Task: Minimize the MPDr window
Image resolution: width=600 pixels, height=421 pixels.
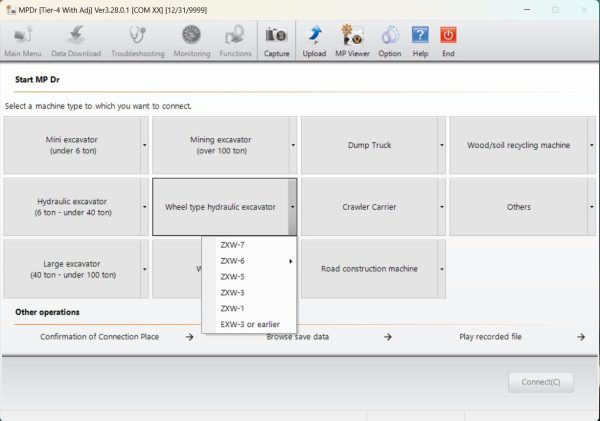Action: (527, 10)
